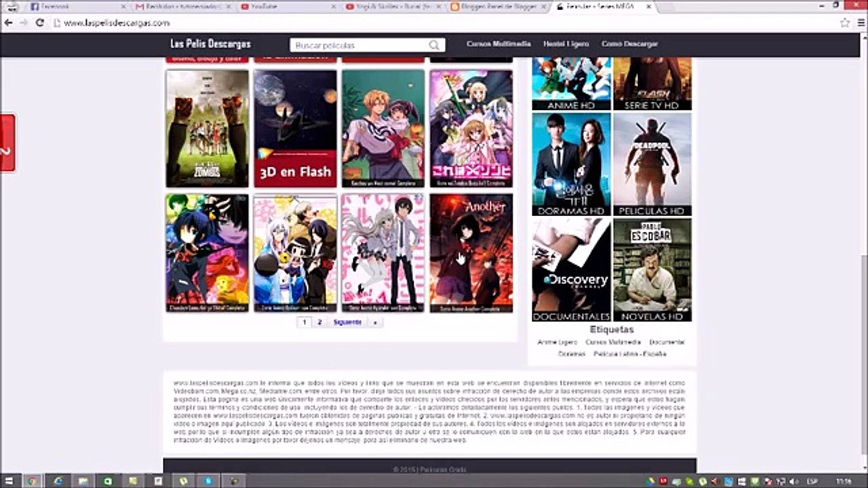Open the pink Japanese-title anime poster
Screen dimensions: 868x488
[471, 129]
